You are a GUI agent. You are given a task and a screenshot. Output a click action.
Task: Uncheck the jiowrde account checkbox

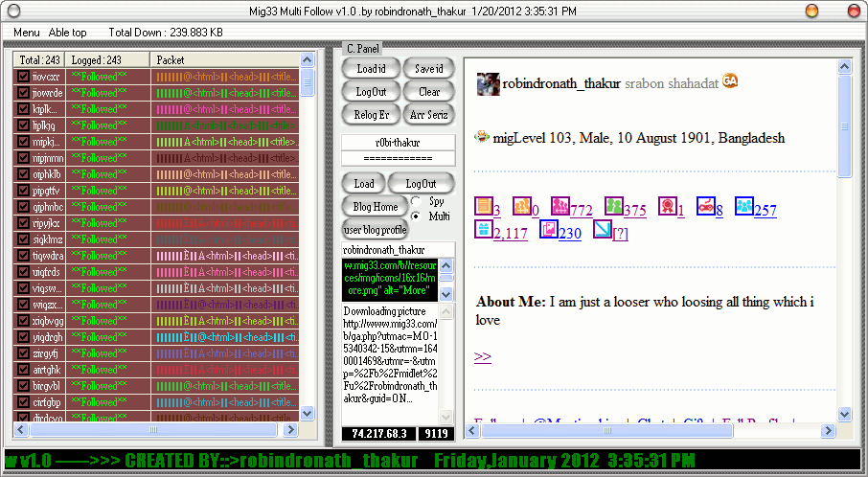click(23, 92)
